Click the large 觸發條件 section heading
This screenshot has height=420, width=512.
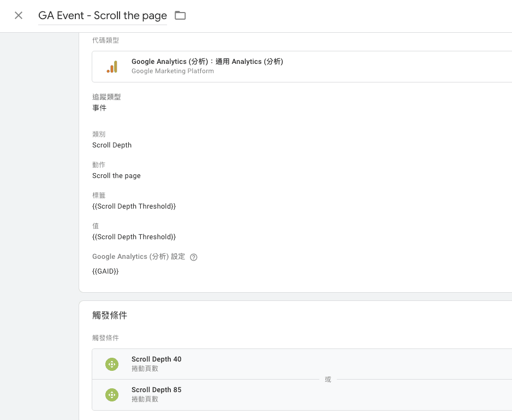coord(110,316)
